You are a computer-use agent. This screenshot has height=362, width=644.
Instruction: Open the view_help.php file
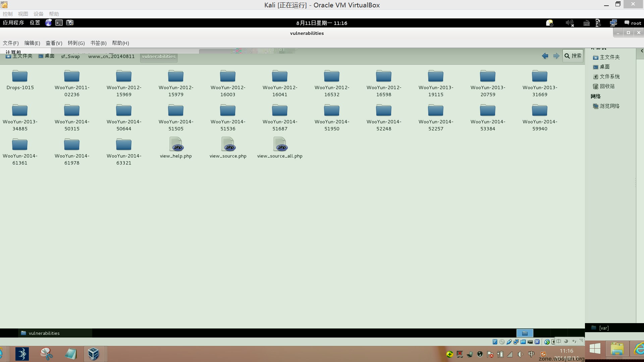(176, 144)
